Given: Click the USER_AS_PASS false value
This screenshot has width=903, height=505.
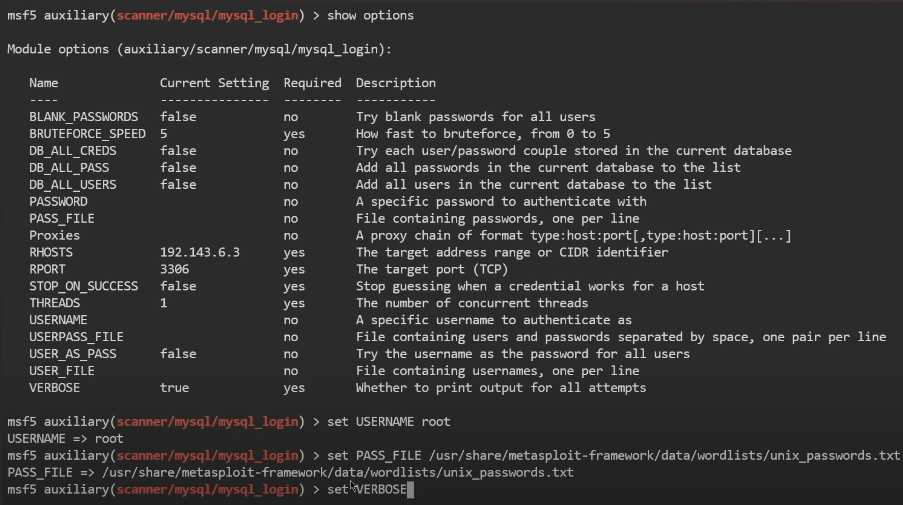Looking at the screenshot, I should pos(178,354).
